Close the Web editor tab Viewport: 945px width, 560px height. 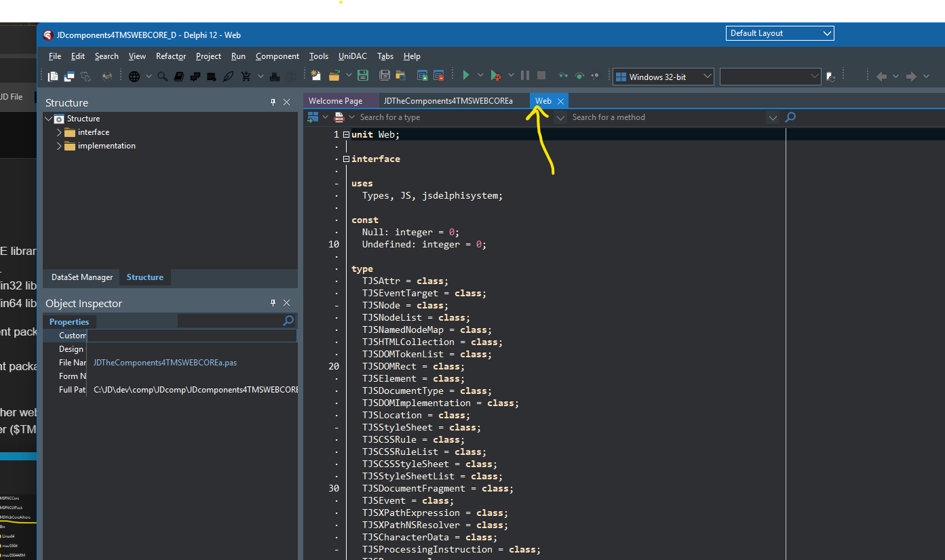(560, 101)
